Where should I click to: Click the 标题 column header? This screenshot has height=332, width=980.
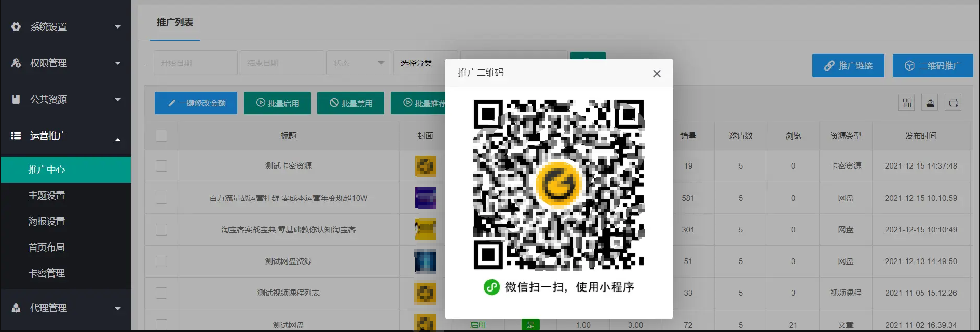coord(288,135)
